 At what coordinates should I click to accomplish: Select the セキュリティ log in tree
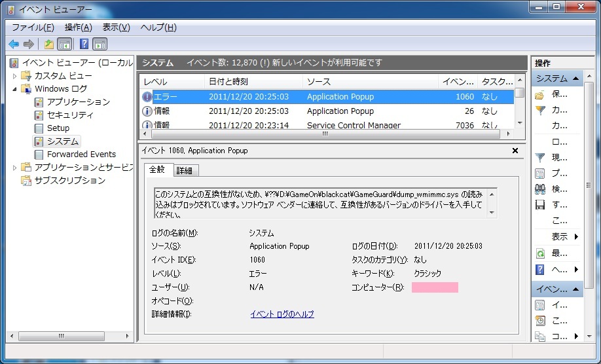pos(70,115)
